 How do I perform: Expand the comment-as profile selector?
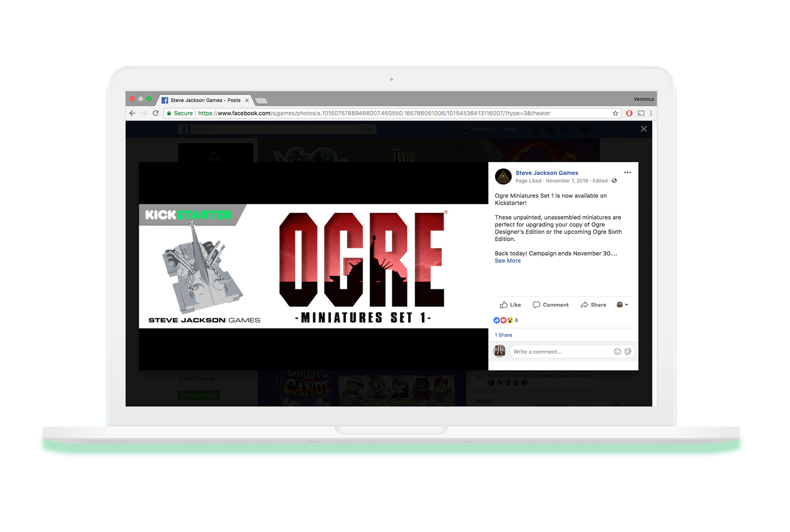[623, 305]
